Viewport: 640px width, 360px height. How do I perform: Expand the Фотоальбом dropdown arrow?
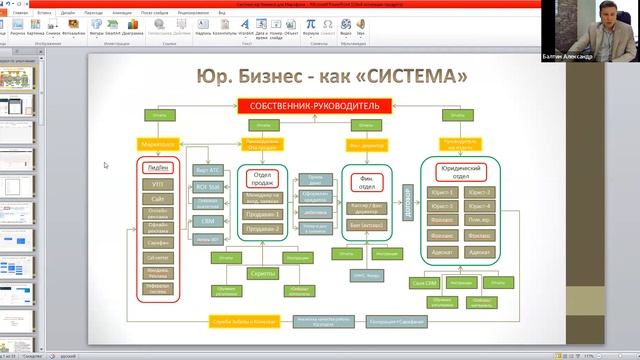click(74, 38)
